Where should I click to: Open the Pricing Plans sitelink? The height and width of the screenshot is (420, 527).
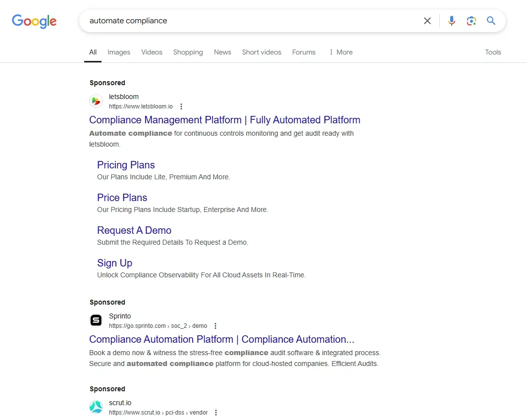[126, 164]
